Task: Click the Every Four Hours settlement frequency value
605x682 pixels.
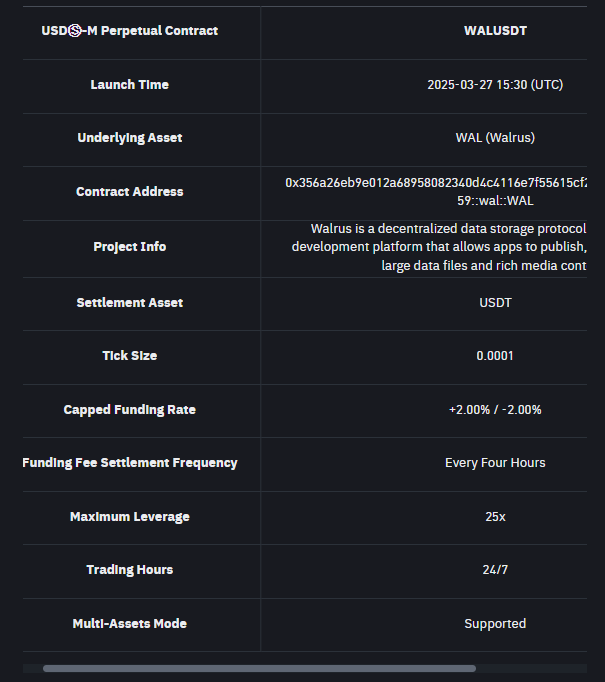Action: [x=495, y=463]
